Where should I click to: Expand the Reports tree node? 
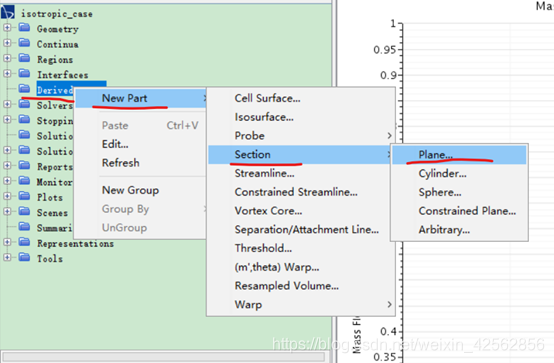coord(7,165)
